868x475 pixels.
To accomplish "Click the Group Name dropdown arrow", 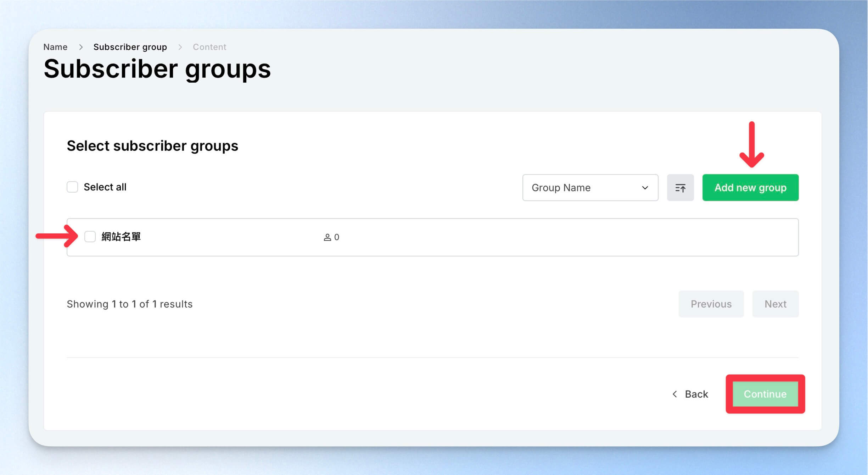I will point(645,188).
